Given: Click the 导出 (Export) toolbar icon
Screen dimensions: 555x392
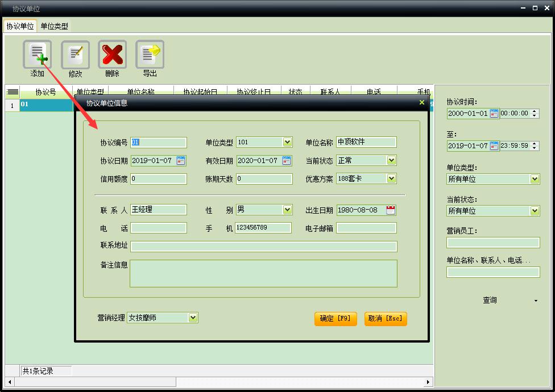Looking at the screenshot, I should [x=150, y=55].
